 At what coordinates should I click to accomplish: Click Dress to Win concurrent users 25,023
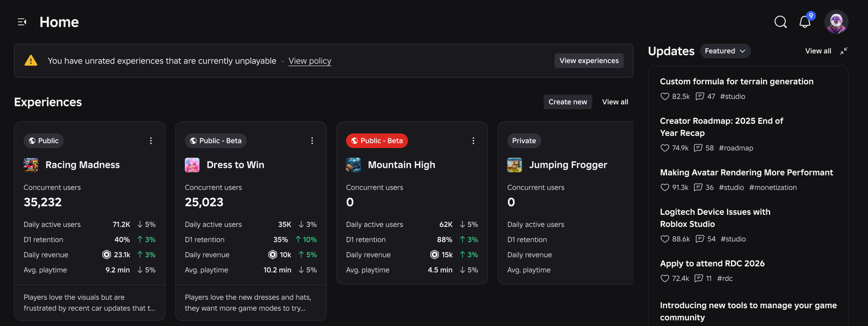pyautogui.click(x=204, y=202)
